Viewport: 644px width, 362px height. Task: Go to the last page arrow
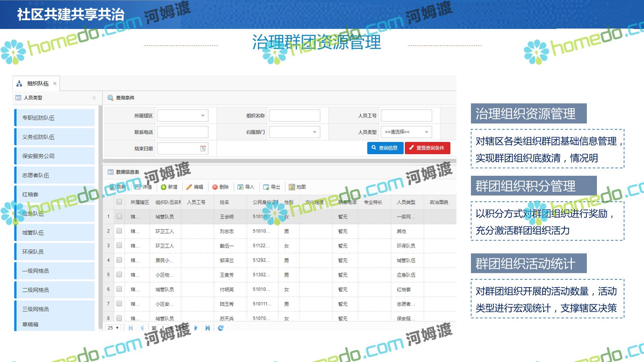pos(207,328)
